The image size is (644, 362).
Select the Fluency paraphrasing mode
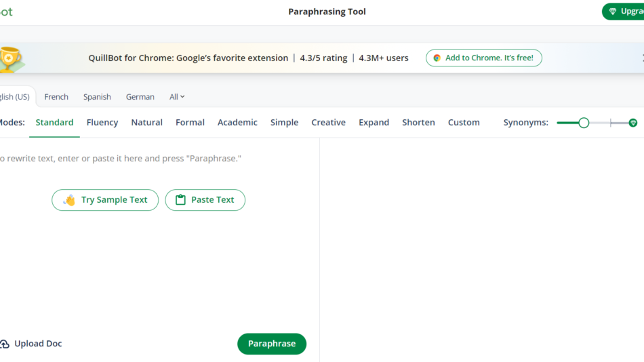click(102, 123)
